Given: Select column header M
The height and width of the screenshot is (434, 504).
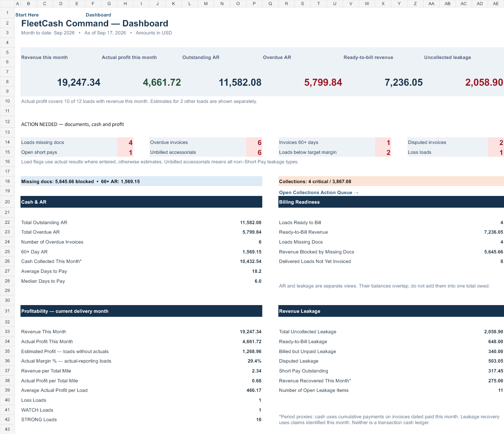Looking at the screenshot, I should click(x=206, y=4).
